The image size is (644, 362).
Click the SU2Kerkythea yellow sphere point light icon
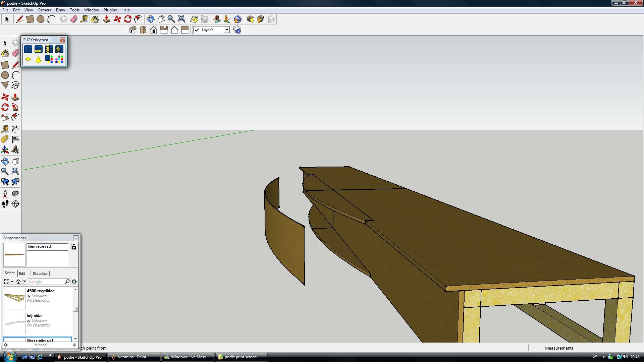pyautogui.click(x=28, y=59)
